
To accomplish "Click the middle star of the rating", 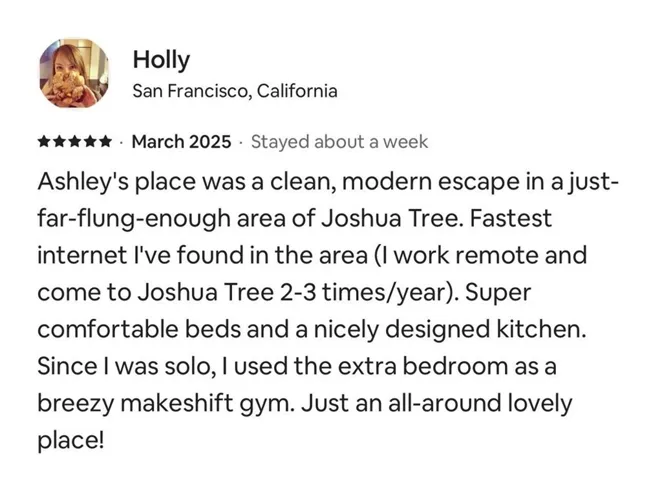I will (x=74, y=142).
